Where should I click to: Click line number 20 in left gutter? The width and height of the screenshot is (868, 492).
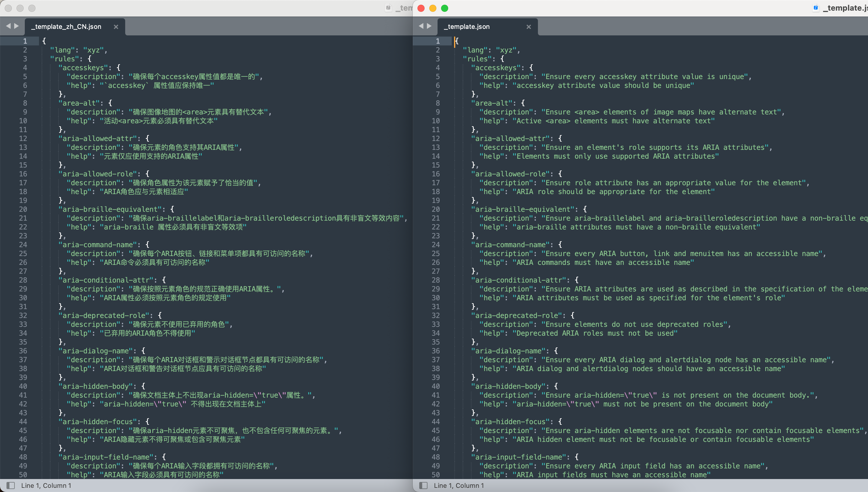[23, 209]
